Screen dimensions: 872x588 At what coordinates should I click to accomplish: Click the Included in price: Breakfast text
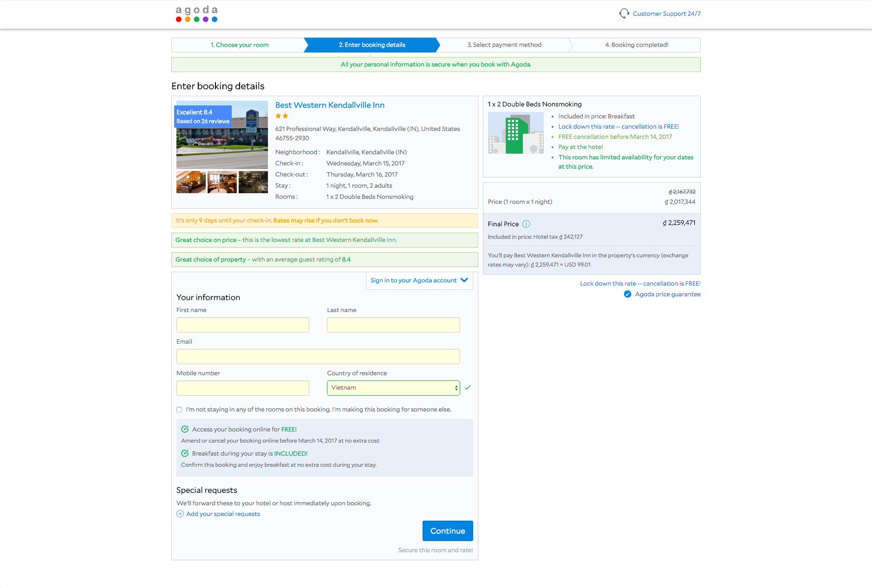[597, 116]
